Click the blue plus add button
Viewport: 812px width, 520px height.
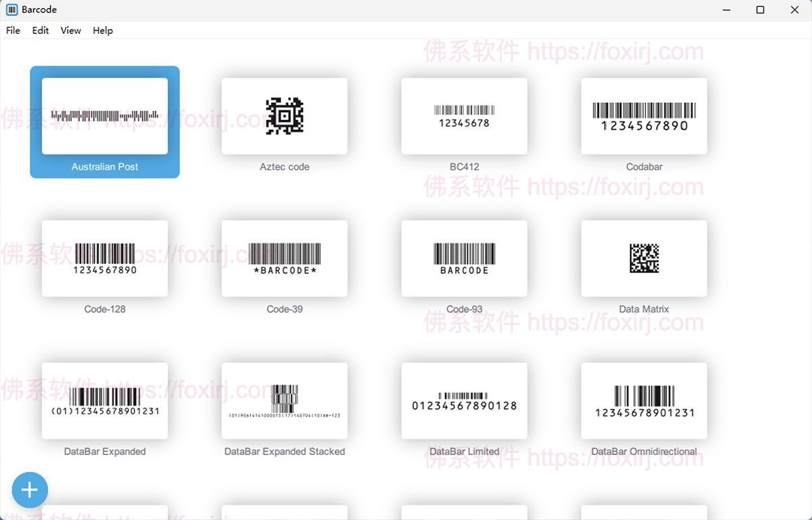pos(30,490)
